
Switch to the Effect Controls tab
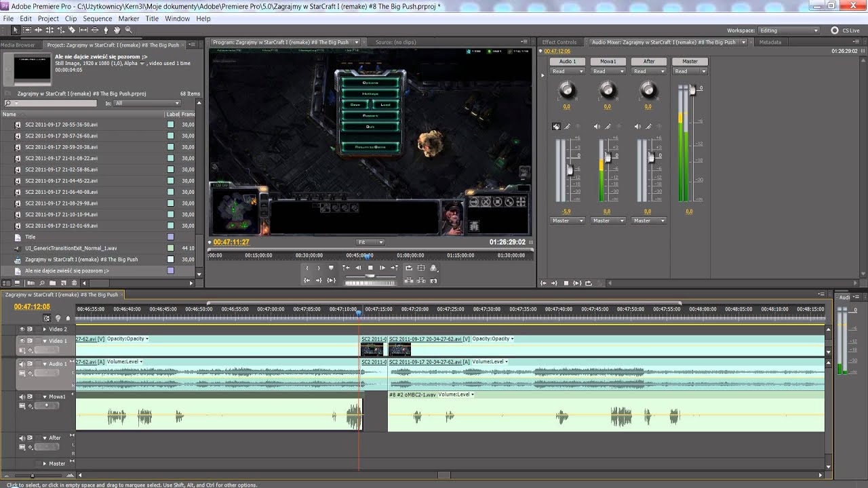coord(559,42)
